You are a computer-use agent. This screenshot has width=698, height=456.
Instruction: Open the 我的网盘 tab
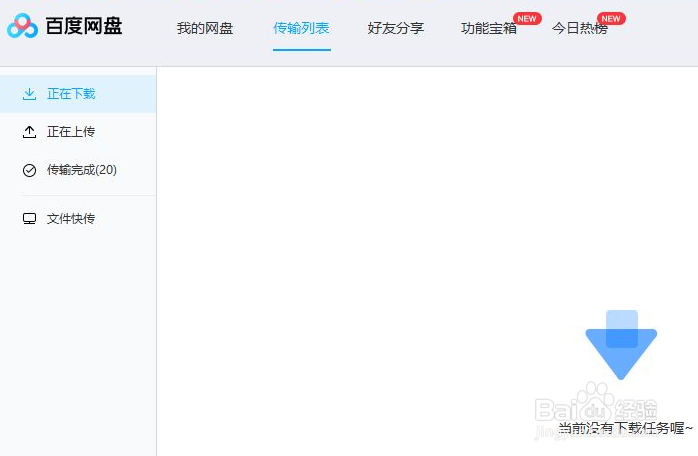pos(205,28)
